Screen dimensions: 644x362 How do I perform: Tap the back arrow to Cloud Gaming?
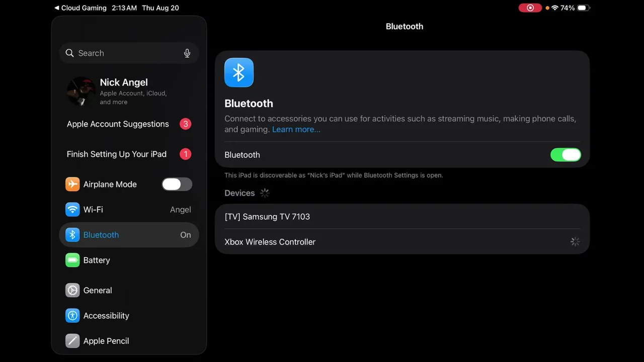57,8
